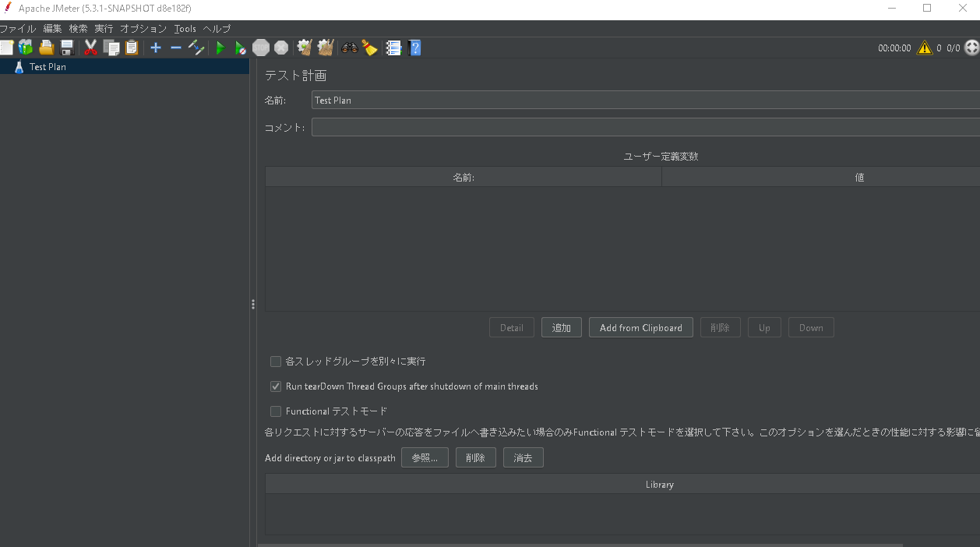Click the 00:00:00 elapsed time display
This screenshot has width=980, height=547.
click(894, 48)
